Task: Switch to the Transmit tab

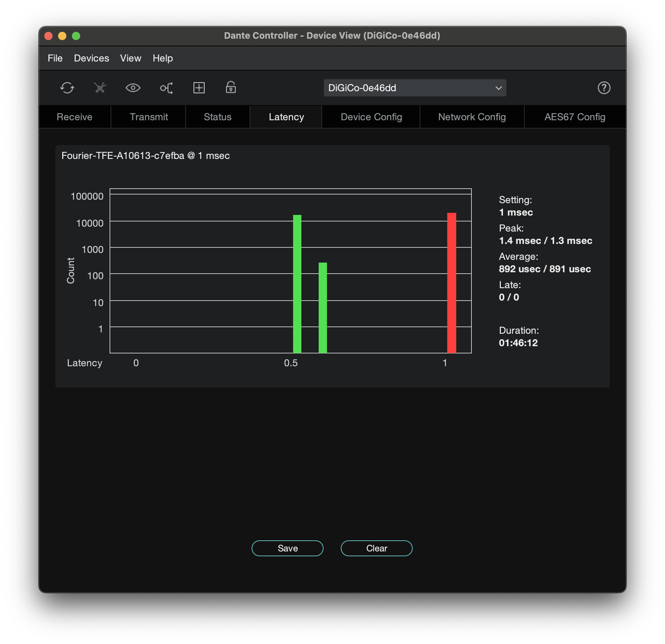Action: coord(149,117)
